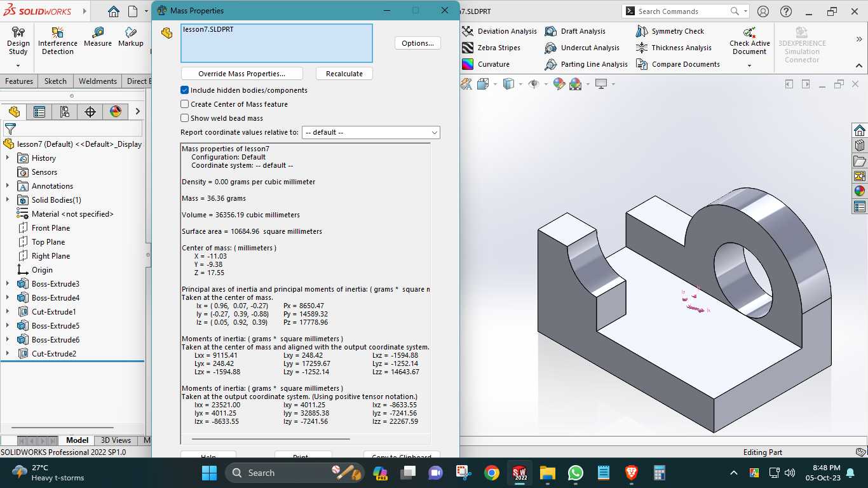Screen dimensions: 868x488
Task: Expand the History tree node
Action: coord(8,158)
